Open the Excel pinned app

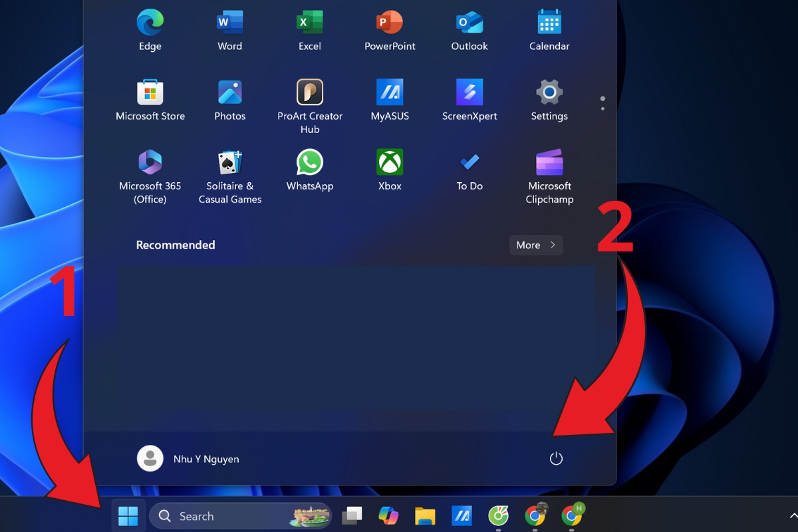[310, 30]
